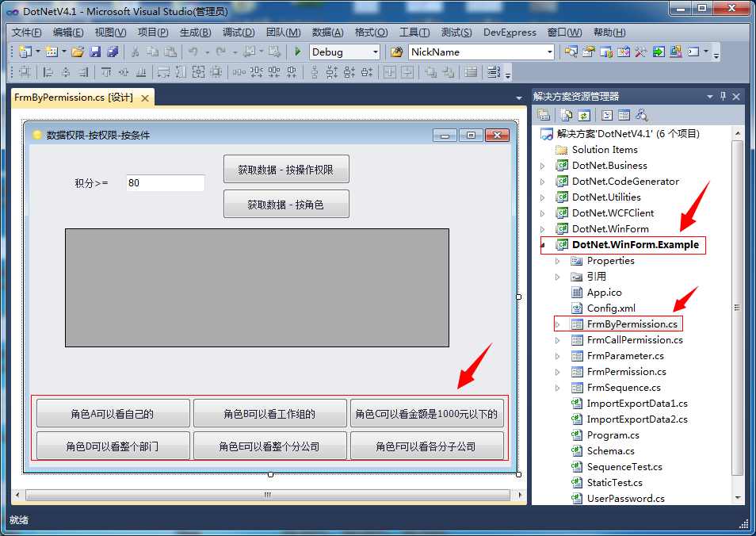756x536 pixels.
Task: Click 获取数据 - 按操作权限 button
Action: tap(286, 170)
